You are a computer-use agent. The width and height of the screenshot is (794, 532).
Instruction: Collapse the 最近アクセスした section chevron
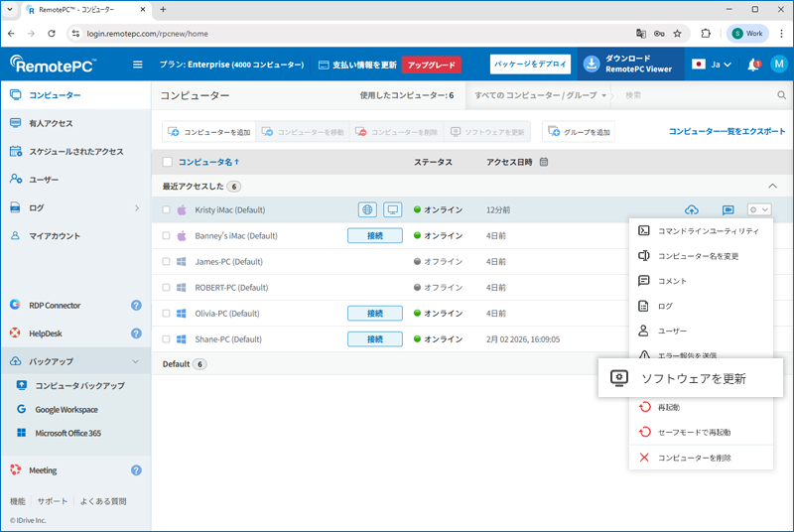(773, 187)
